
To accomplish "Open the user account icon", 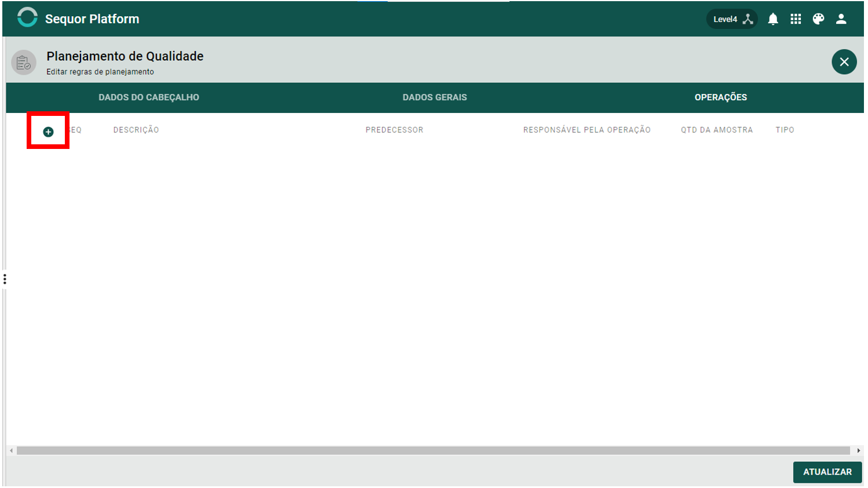I will pos(841,19).
